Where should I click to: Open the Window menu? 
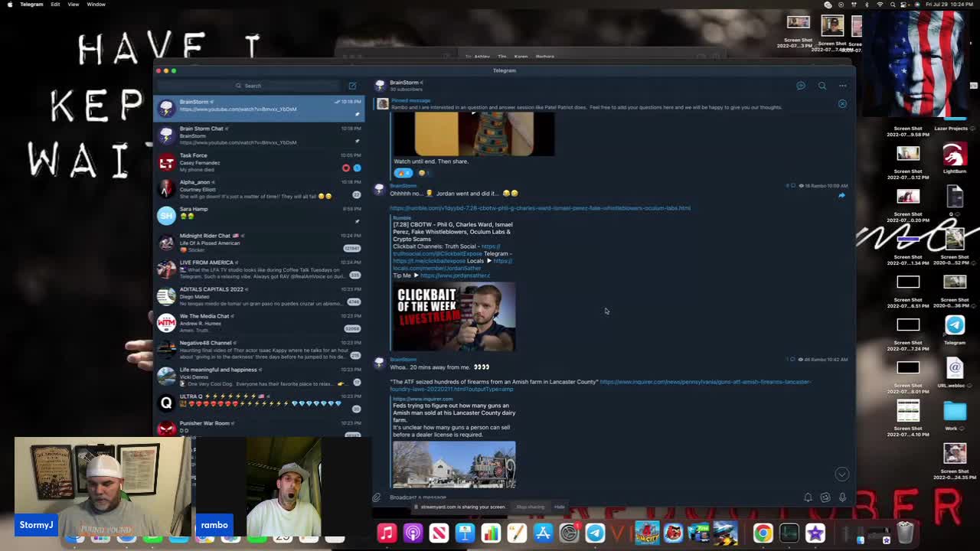click(x=96, y=5)
